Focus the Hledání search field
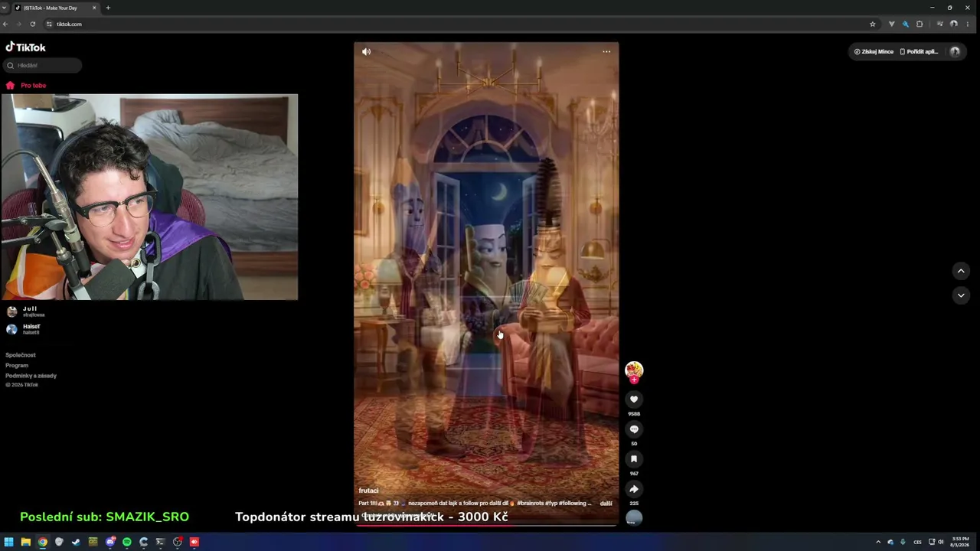 coord(42,66)
